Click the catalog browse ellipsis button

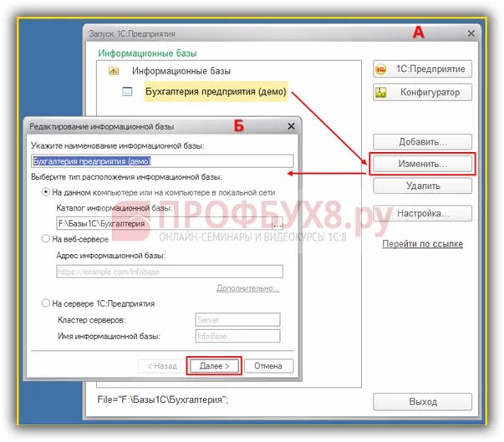277,224
